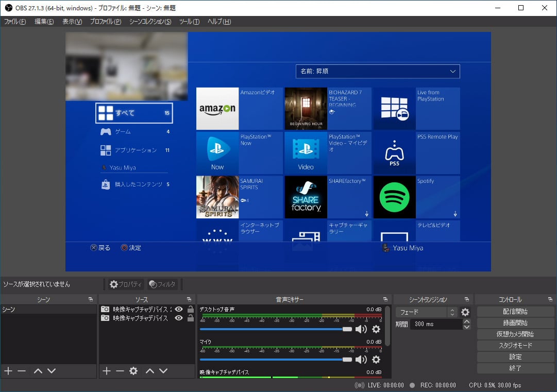Image resolution: width=557 pixels, height=392 pixels.
Task: Click LIVE status indicator icon
Action: click(360, 385)
